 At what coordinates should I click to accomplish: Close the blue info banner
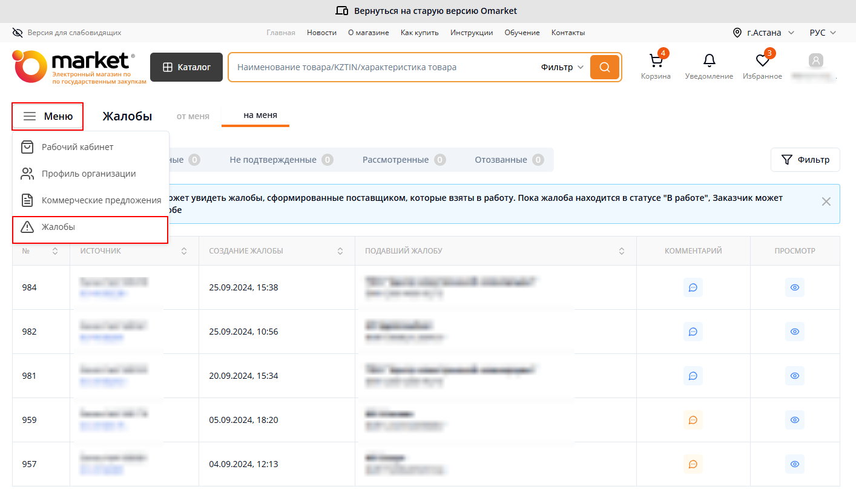tap(826, 201)
